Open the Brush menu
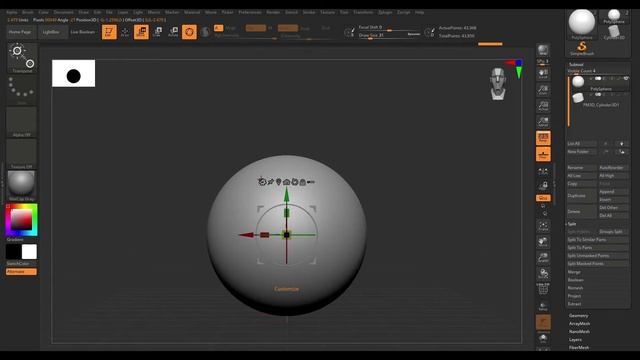640x360 pixels. point(28,12)
